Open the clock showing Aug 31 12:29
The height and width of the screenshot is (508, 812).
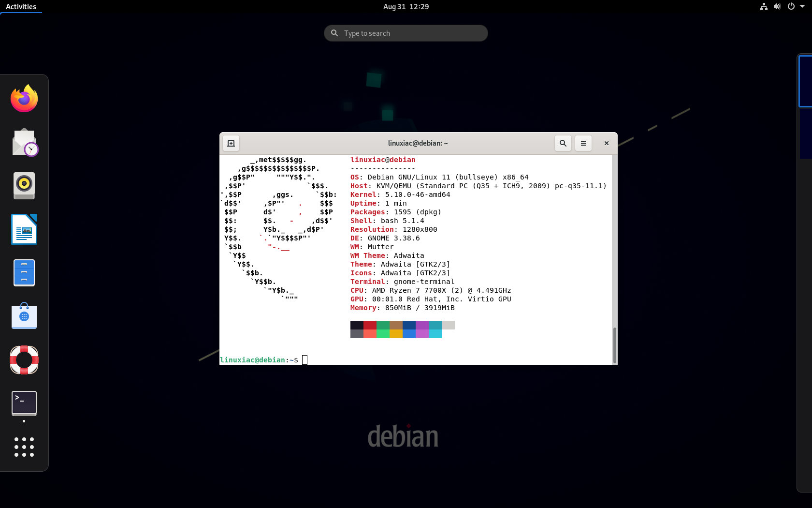[x=406, y=7]
